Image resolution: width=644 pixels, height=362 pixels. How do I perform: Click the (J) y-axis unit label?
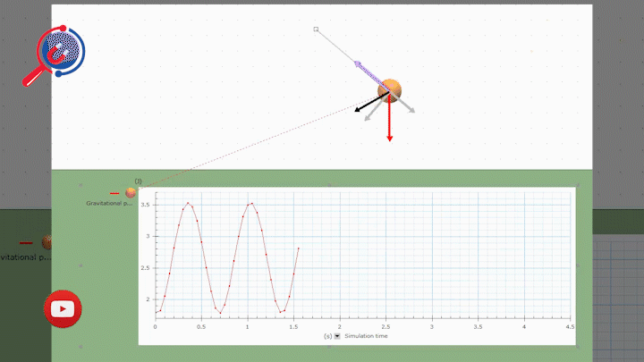(x=138, y=181)
